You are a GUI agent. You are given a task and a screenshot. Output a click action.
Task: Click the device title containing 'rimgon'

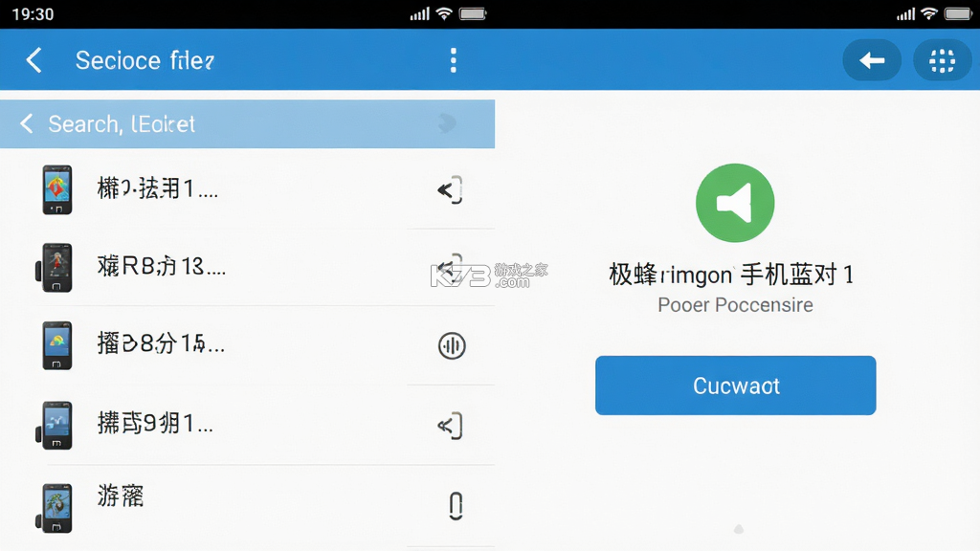732,275
